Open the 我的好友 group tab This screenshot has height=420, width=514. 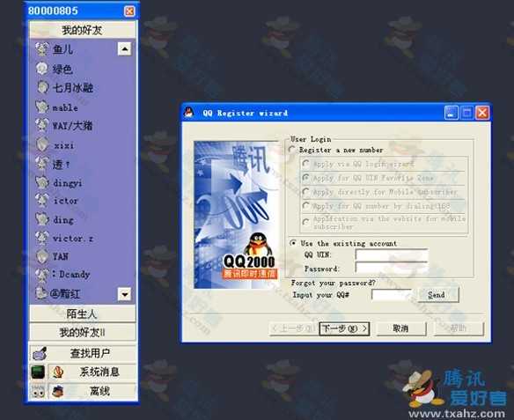coord(82,30)
